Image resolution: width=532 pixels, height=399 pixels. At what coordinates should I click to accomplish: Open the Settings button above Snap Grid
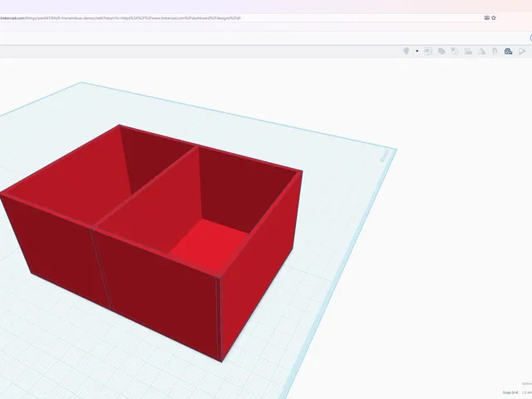527,384
